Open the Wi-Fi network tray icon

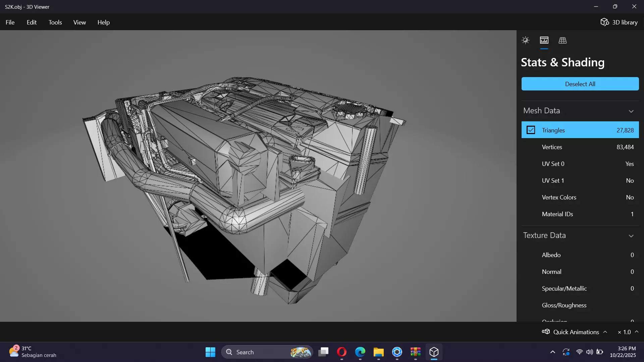(x=579, y=352)
